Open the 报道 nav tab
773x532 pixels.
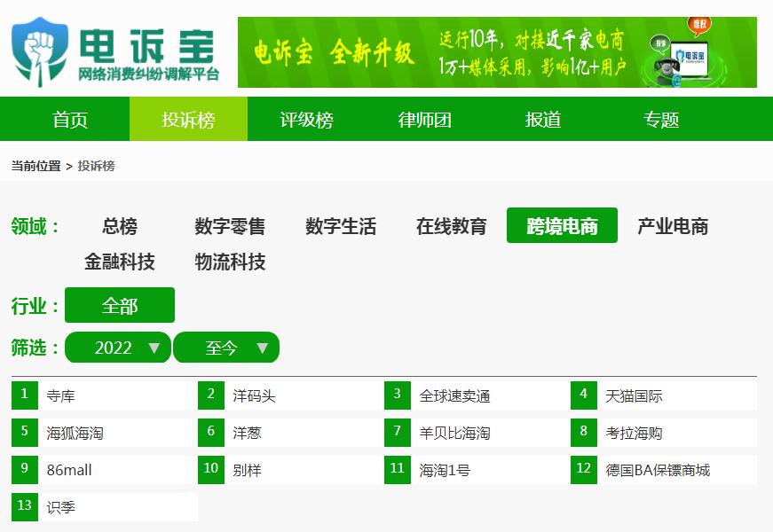[x=543, y=119]
